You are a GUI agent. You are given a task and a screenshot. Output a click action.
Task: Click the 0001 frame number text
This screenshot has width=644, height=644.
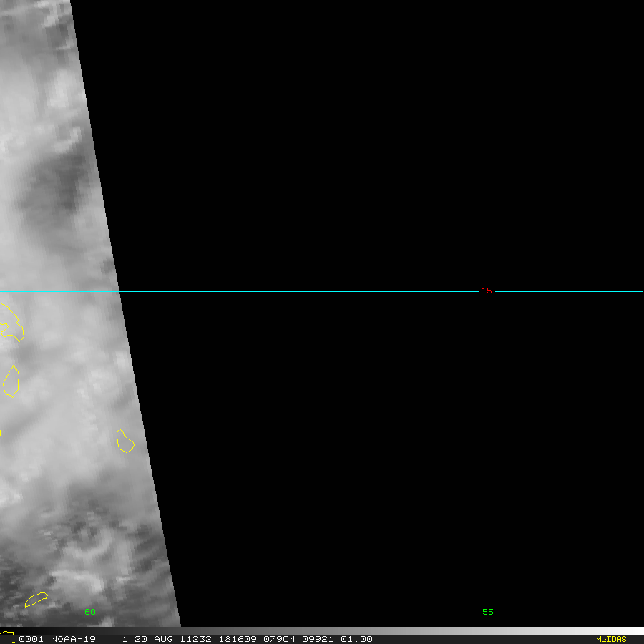coord(31,639)
